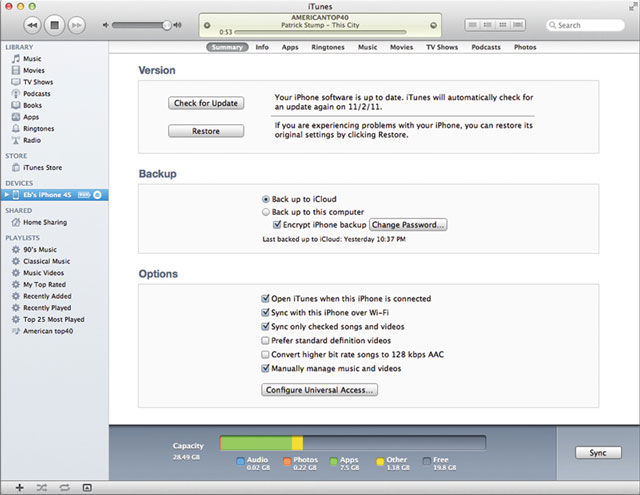Click Configure Universal Access button
This screenshot has width=640, height=495.
(320, 390)
